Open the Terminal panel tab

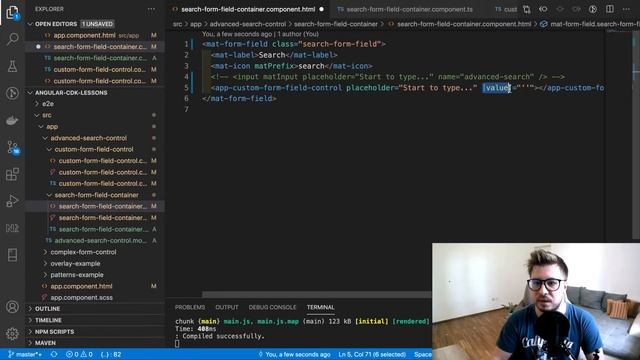[320, 307]
